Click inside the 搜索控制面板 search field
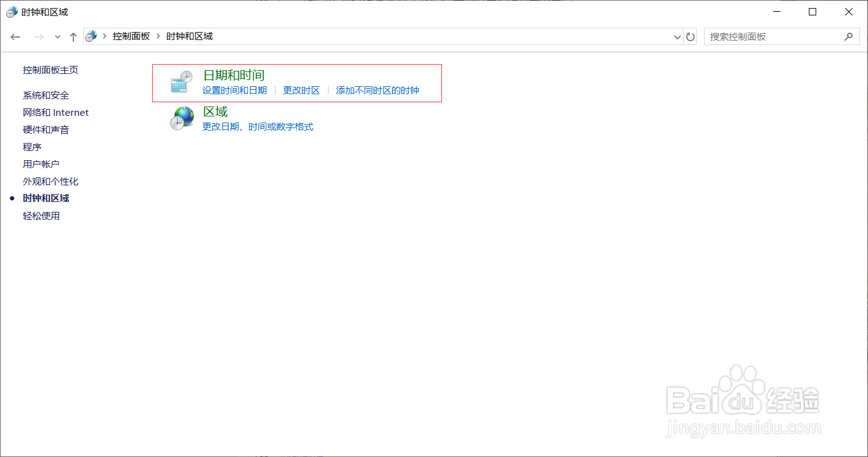The height and width of the screenshot is (457, 868). [771, 36]
